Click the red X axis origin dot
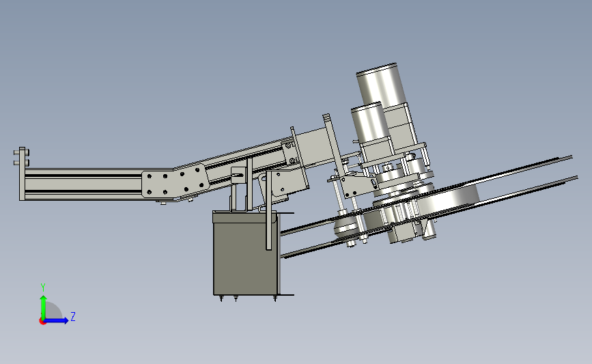592x364 pixels. [x=42, y=322]
